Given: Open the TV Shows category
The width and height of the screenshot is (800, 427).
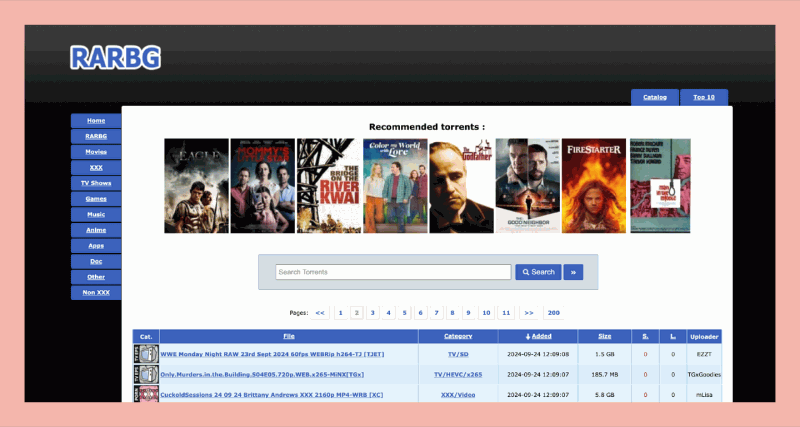Looking at the screenshot, I should pos(96,183).
